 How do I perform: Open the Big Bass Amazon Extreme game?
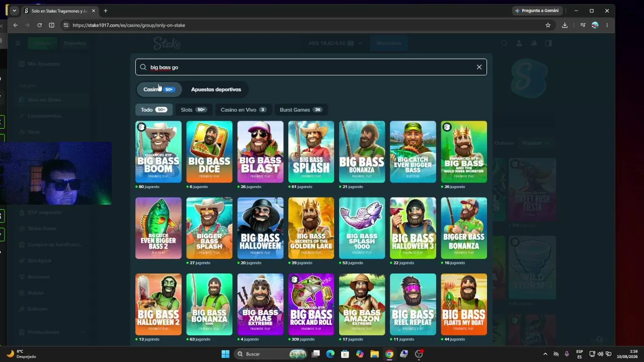[x=362, y=305]
